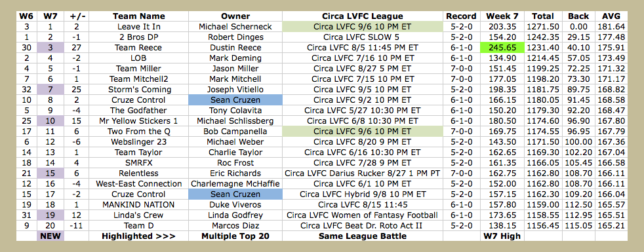
Task: Select the Linda Godfrey owner cell
Action: point(235,215)
